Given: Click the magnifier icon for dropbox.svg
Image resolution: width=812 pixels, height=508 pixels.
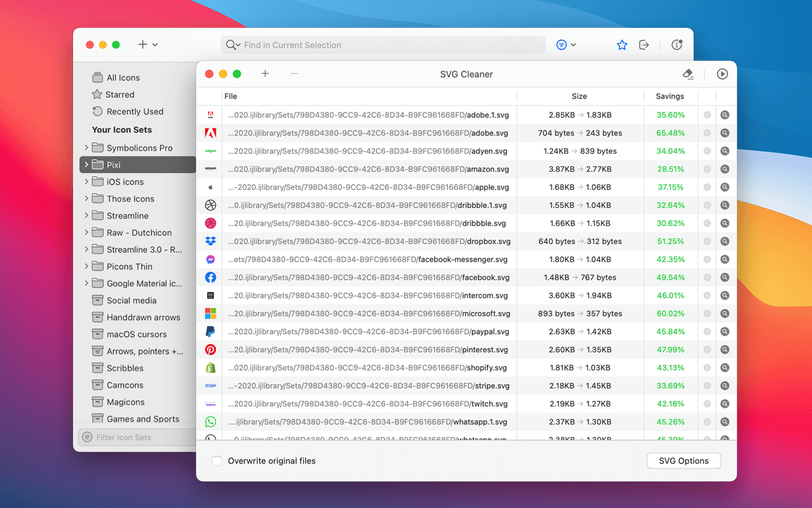Looking at the screenshot, I should [x=725, y=241].
